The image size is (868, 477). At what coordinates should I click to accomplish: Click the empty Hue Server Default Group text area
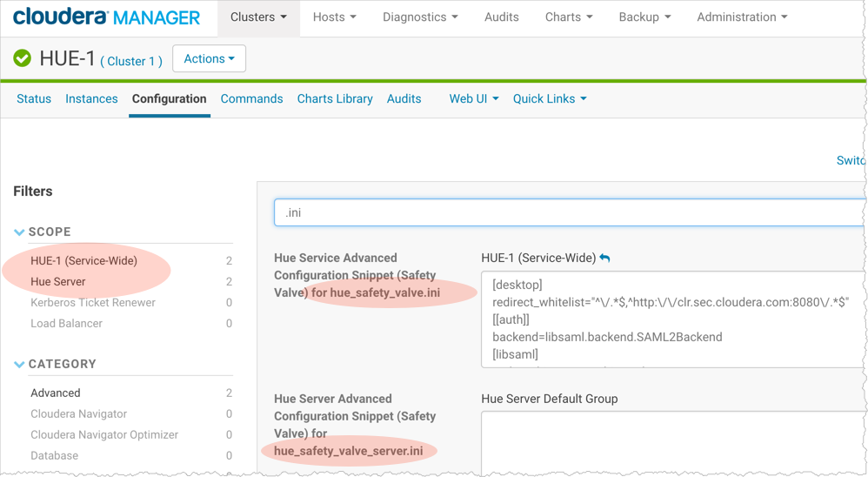point(674,443)
